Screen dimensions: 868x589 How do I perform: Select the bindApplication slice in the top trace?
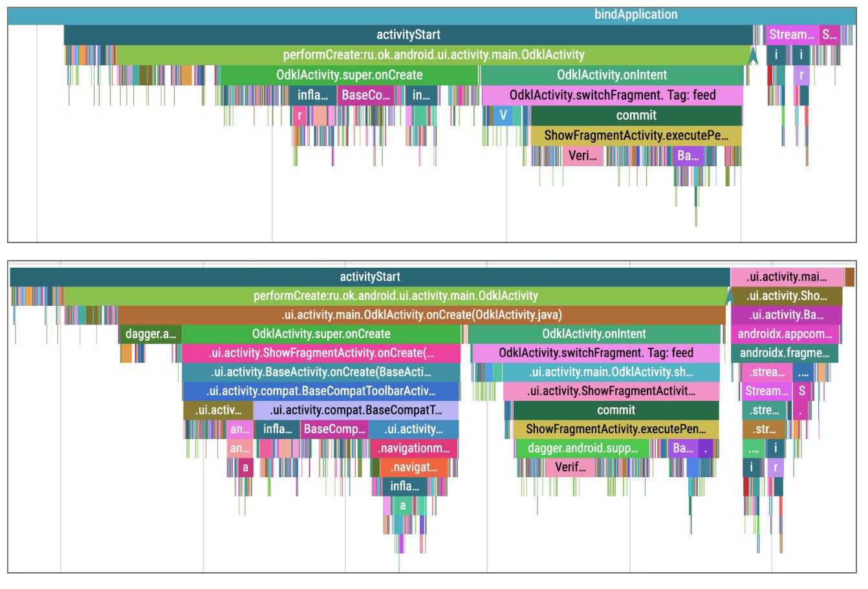[x=432, y=15]
